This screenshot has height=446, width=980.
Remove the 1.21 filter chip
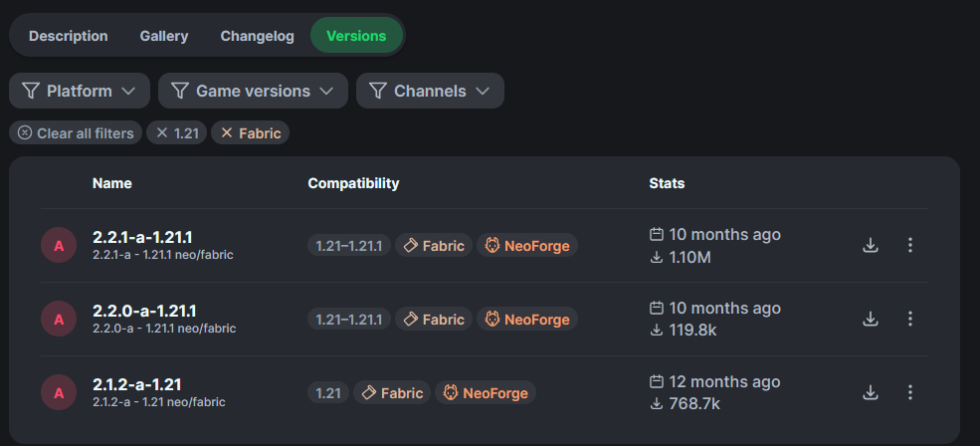(x=176, y=133)
